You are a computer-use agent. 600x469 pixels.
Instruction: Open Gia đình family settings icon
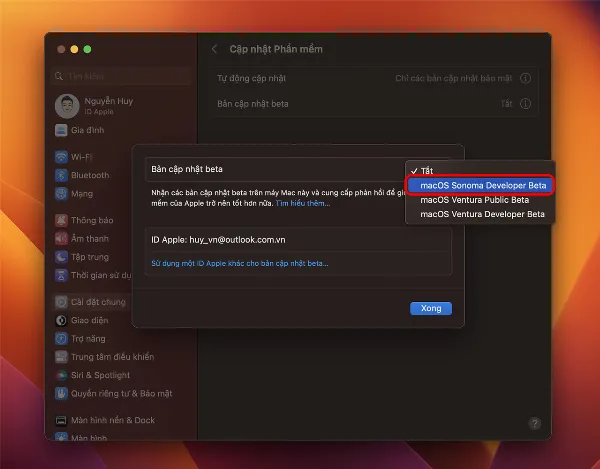coord(61,130)
